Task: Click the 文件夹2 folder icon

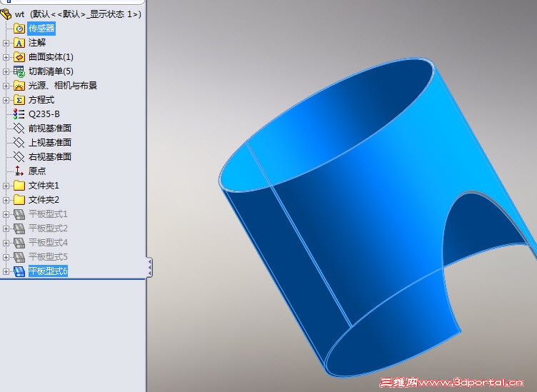Action: tap(19, 200)
